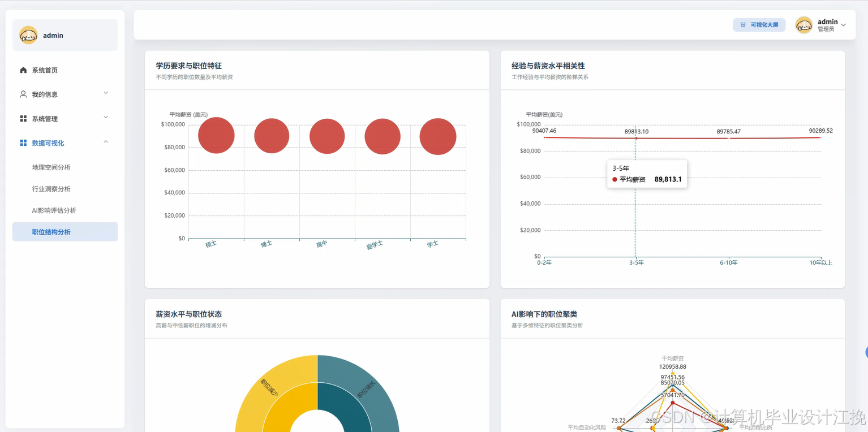Click the home icon beside 系统首页

(x=23, y=70)
